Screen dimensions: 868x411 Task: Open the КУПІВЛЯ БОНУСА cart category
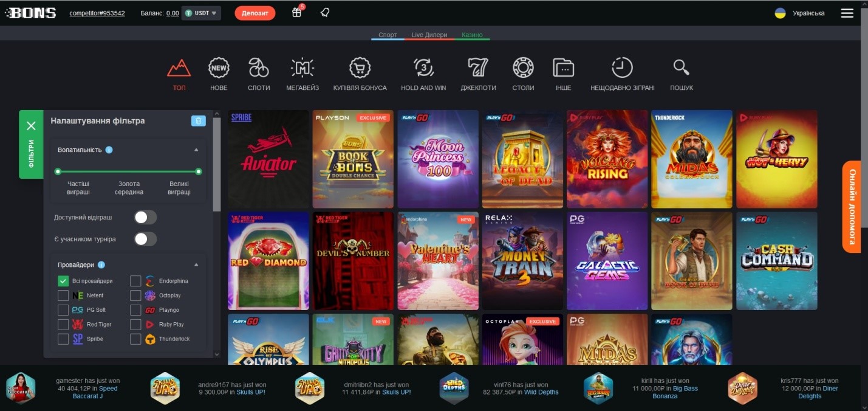point(360,67)
